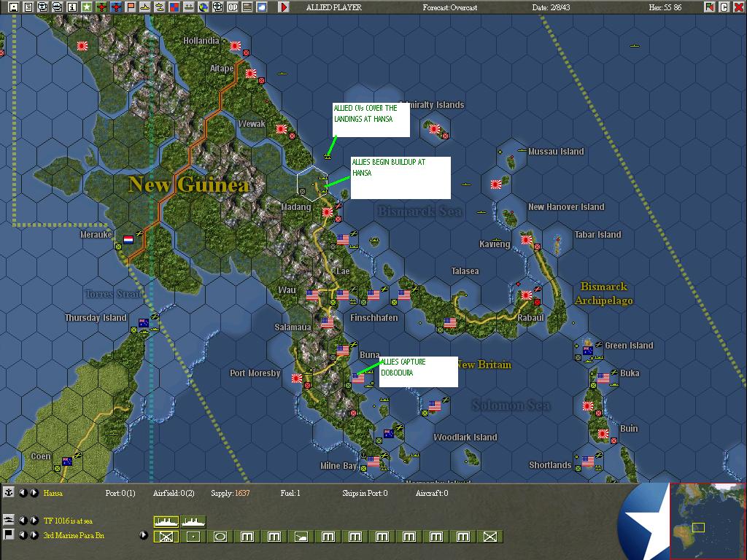The height and width of the screenshot is (560, 747).
Task: Open the Hansa base name link
Action: point(53,493)
